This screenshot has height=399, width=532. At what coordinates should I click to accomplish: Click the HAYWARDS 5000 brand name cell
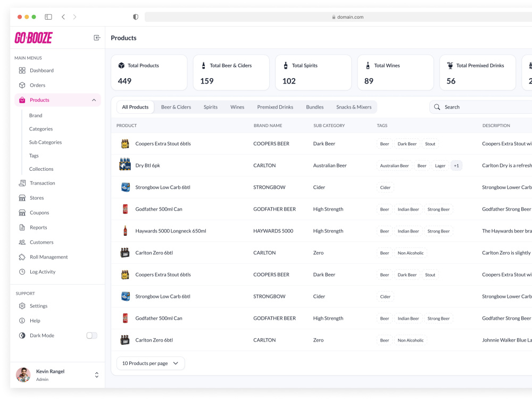coord(273,231)
